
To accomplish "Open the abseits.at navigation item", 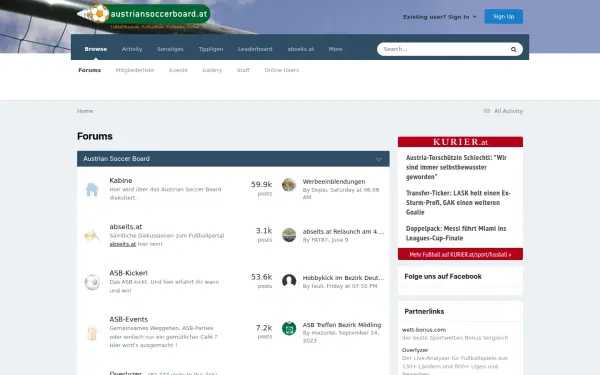I will [301, 49].
